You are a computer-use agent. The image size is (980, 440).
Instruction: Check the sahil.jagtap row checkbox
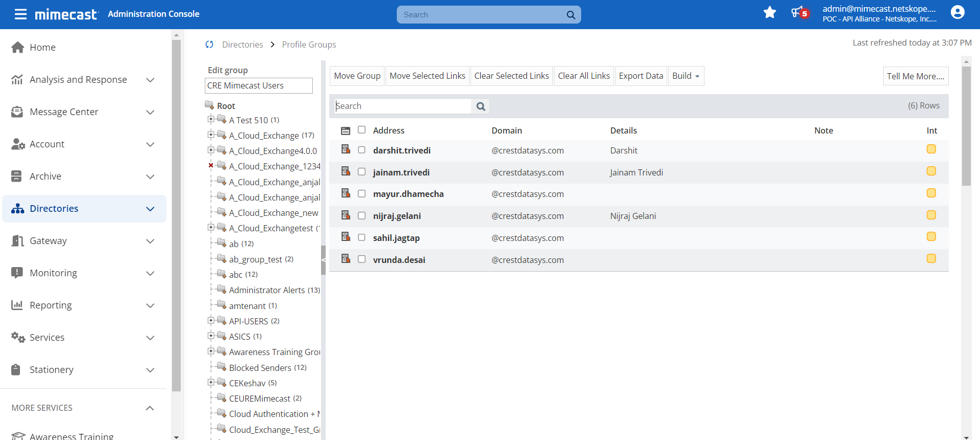pyautogui.click(x=361, y=237)
